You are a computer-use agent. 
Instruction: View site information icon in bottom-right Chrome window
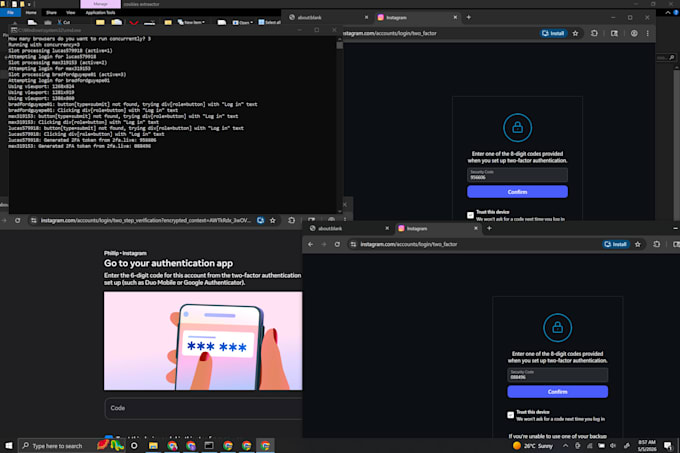point(353,244)
